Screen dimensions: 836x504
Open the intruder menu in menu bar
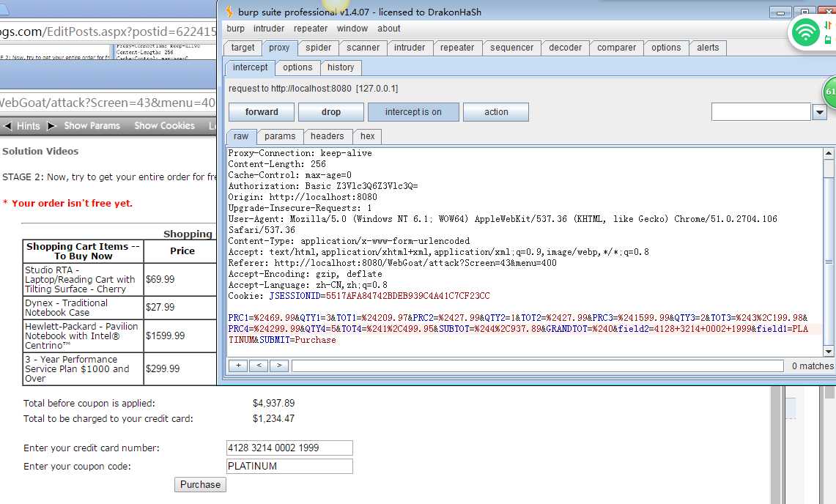(269, 29)
